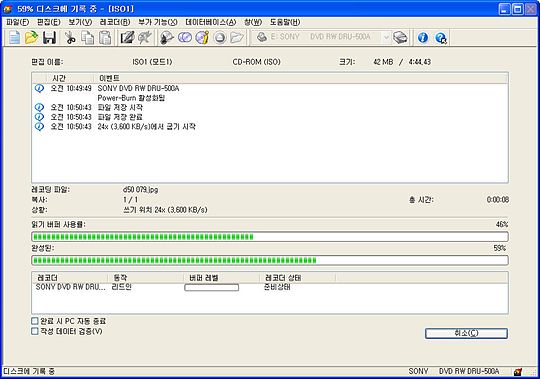Open the 창(W) menu
Image resolution: width=540 pixels, height=379 pixels.
[x=253, y=22]
